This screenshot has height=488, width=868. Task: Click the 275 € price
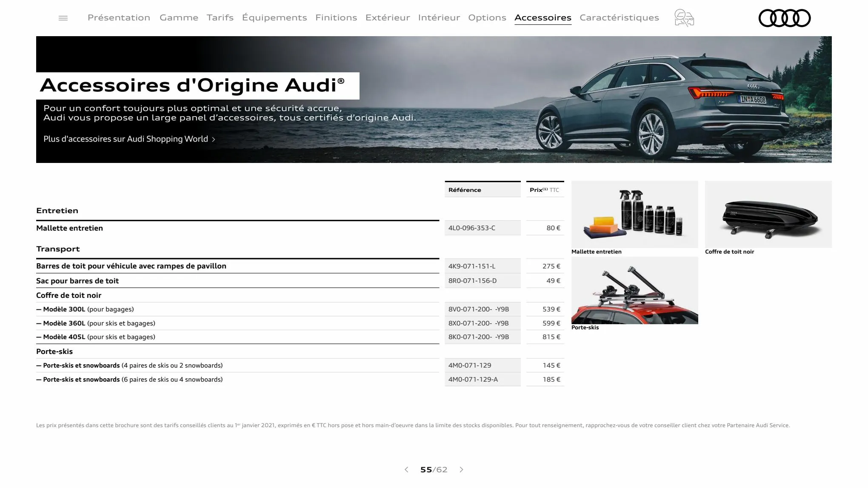click(551, 266)
